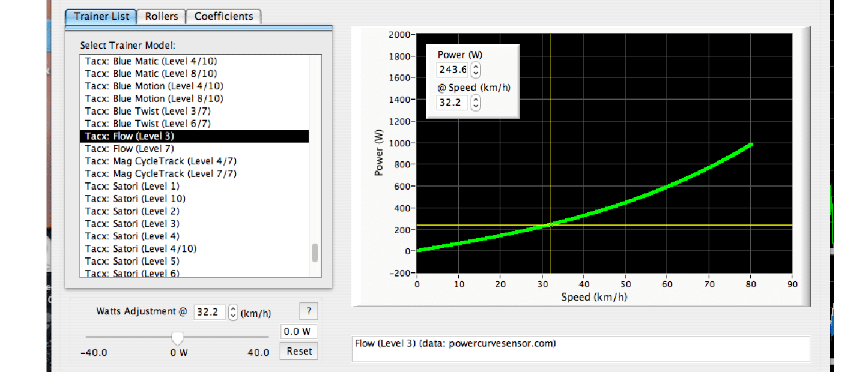Click the Watts Adjustment speed stepper
The width and height of the screenshot is (868, 372).
(233, 312)
